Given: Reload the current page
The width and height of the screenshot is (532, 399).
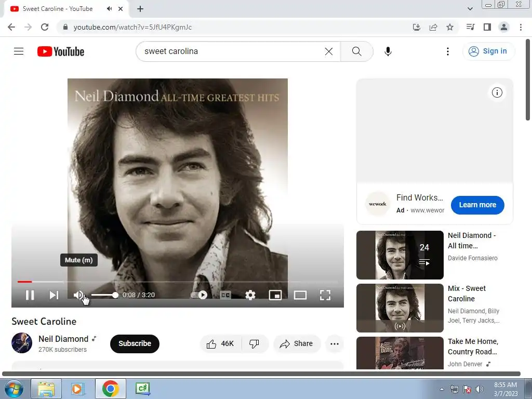Looking at the screenshot, I should 45,27.
